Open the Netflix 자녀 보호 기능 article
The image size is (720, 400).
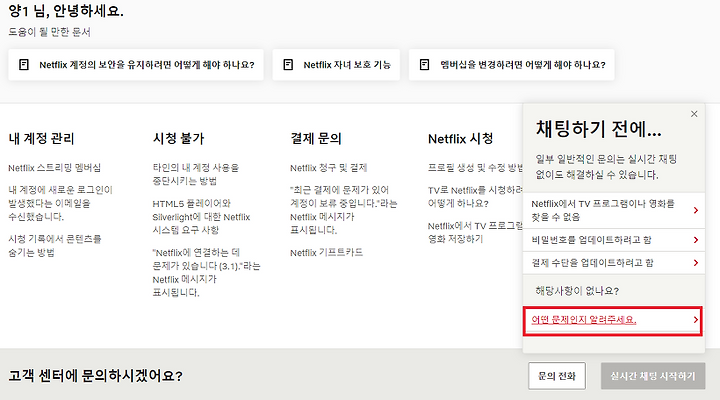click(x=336, y=65)
